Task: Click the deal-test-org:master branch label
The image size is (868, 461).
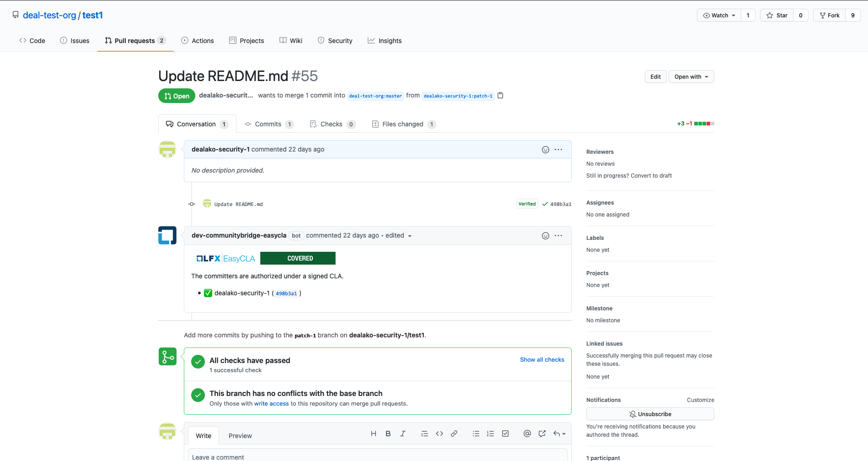Action: (375, 96)
